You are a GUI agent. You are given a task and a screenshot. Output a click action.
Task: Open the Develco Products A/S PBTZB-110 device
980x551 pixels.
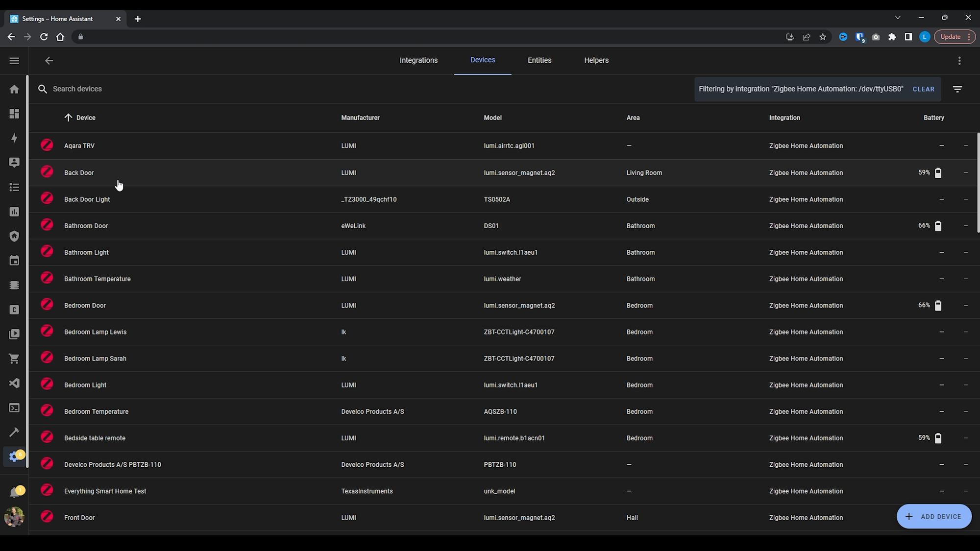(x=503, y=464)
